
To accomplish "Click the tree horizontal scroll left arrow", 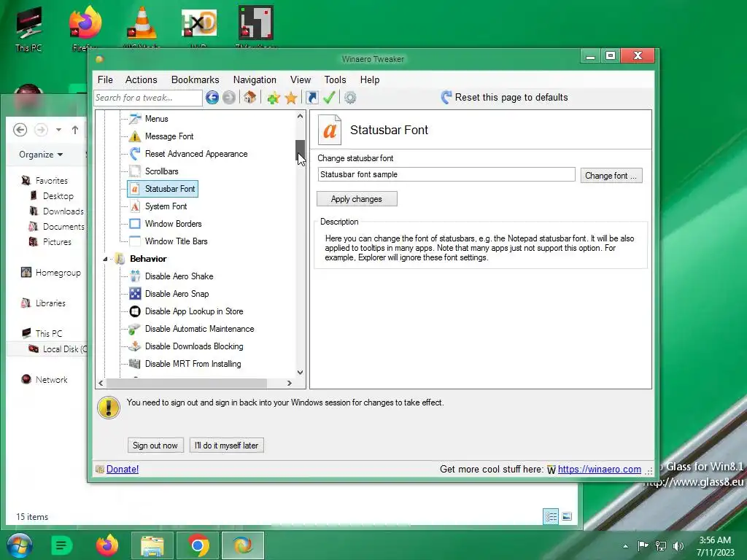I will pyautogui.click(x=101, y=383).
